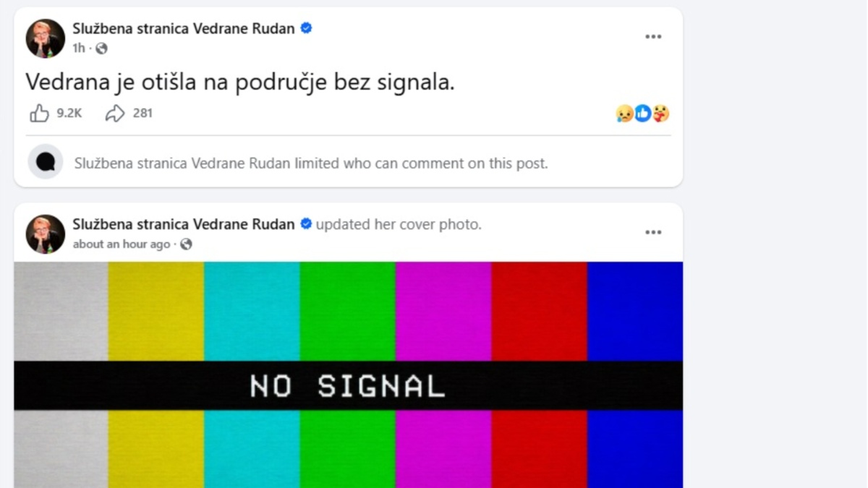Open profile picture on first post
This screenshot has width=868, height=488.
pos(46,38)
